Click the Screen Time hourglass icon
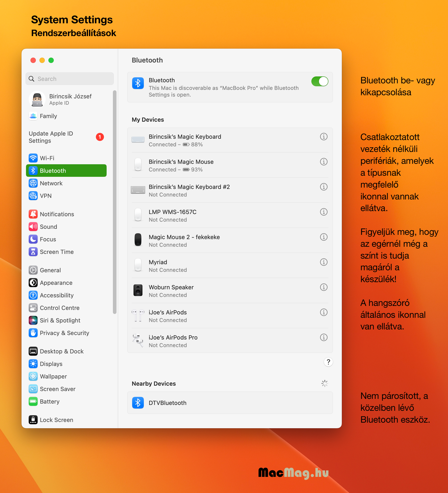Viewport: 448px width, 493px height. point(33,252)
